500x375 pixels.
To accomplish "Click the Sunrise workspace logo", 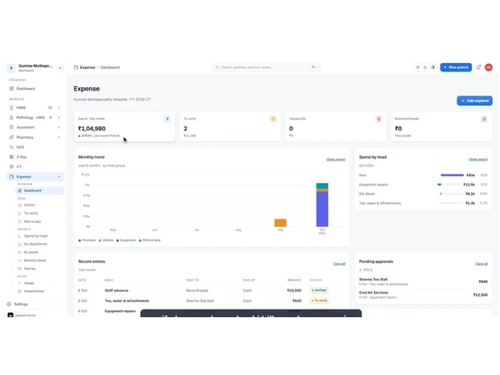I will pyautogui.click(x=11, y=68).
